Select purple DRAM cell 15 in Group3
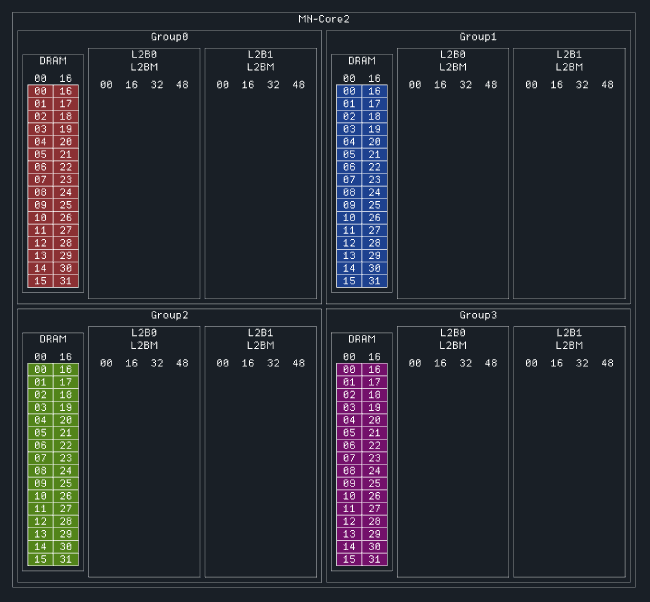Screen dimensions: 650x602 [x=349, y=559]
